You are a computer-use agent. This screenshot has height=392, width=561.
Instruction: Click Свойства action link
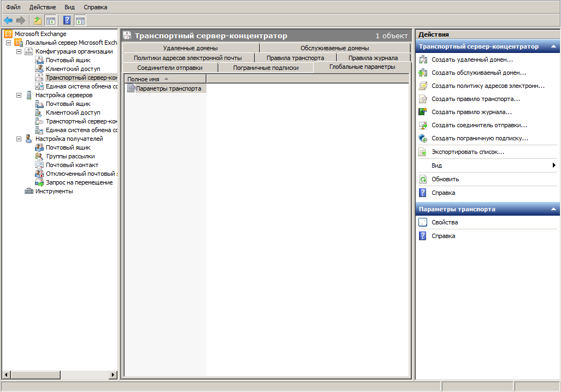point(445,222)
